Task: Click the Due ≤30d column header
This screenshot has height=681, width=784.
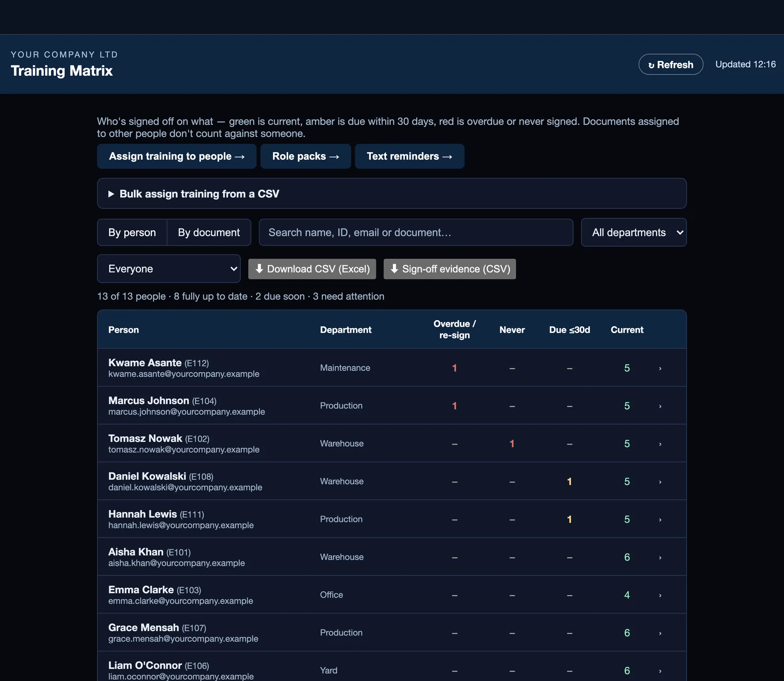Action: click(570, 330)
